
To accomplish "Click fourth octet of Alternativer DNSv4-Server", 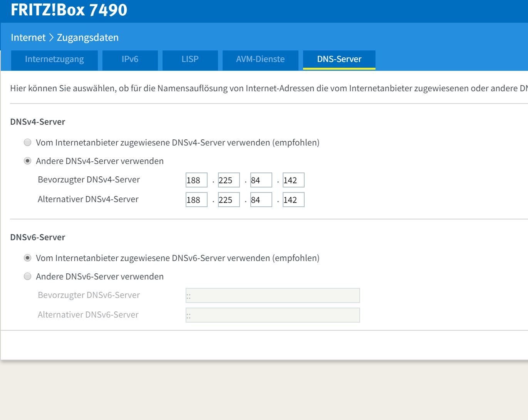I will pos(293,200).
